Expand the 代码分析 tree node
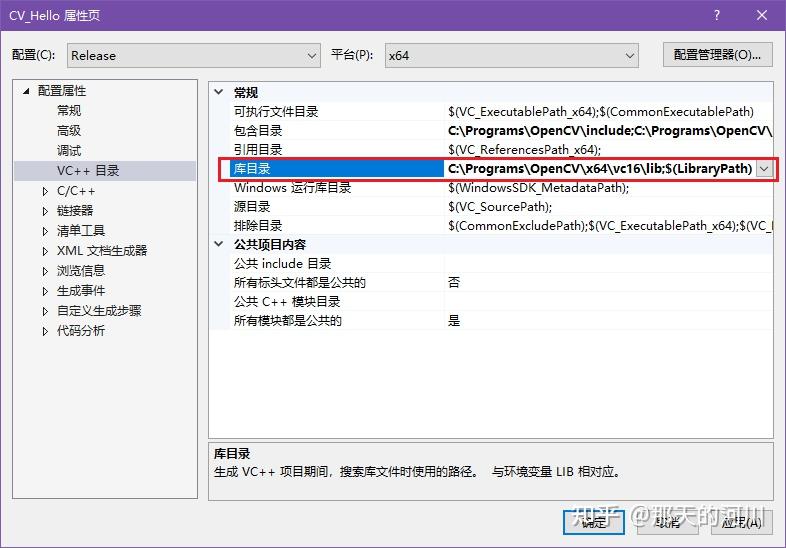The height and width of the screenshot is (548, 786). pos(45,331)
